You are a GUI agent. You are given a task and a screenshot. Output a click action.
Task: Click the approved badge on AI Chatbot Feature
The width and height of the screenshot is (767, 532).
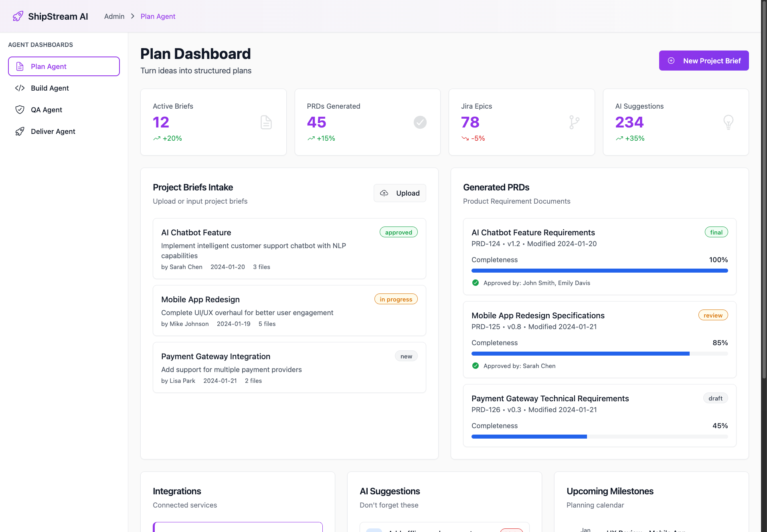(398, 232)
